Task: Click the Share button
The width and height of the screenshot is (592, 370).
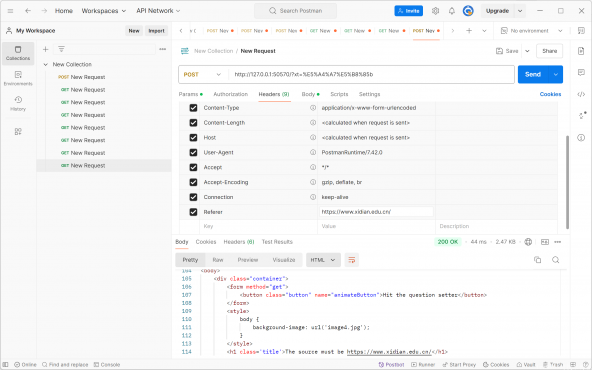Action: (x=549, y=51)
